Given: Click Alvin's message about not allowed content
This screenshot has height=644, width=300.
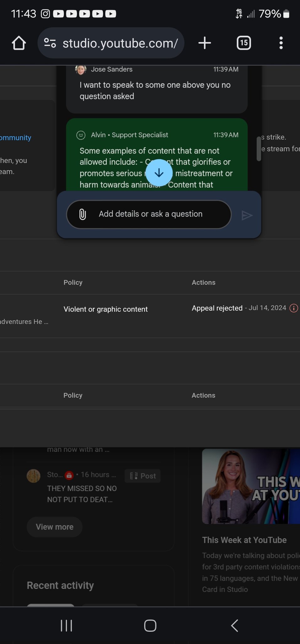Looking at the screenshot, I should click(156, 168).
